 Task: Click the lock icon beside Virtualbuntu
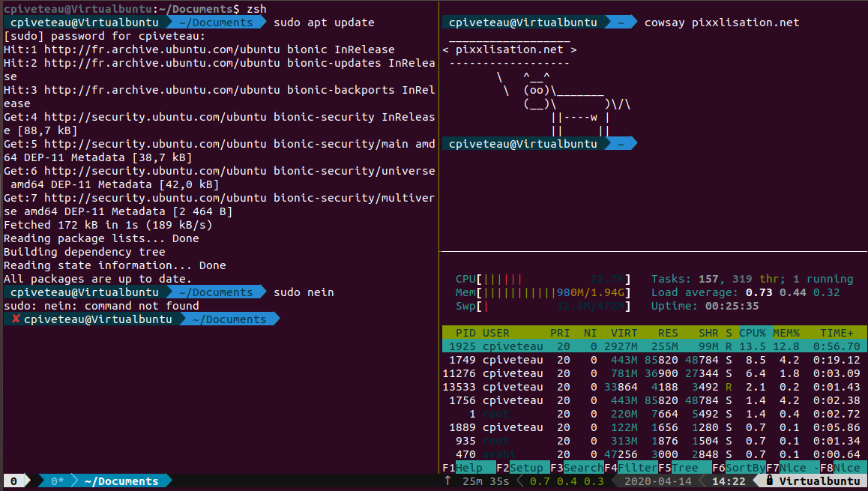(769, 481)
